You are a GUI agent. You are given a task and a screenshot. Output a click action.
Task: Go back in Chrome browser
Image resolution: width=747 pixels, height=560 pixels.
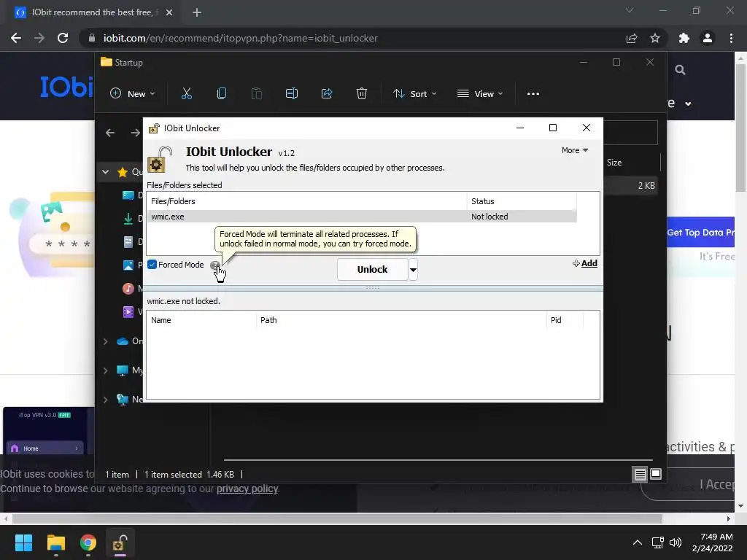click(x=16, y=38)
